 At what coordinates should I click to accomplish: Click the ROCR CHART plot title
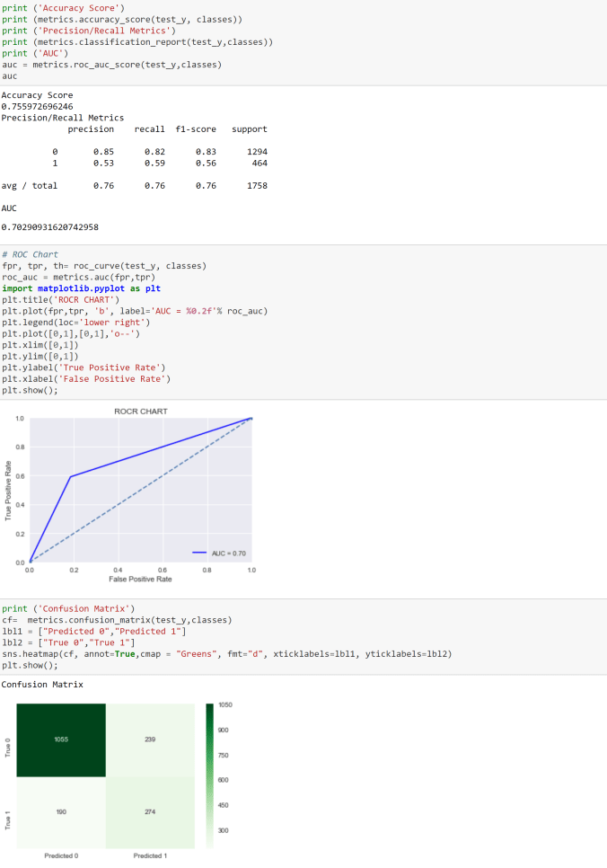click(x=141, y=412)
